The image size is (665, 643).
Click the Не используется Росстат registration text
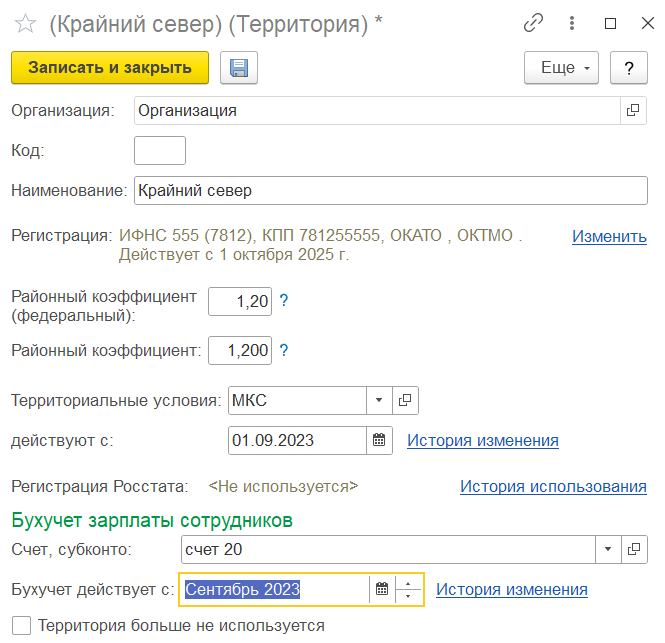click(283, 486)
